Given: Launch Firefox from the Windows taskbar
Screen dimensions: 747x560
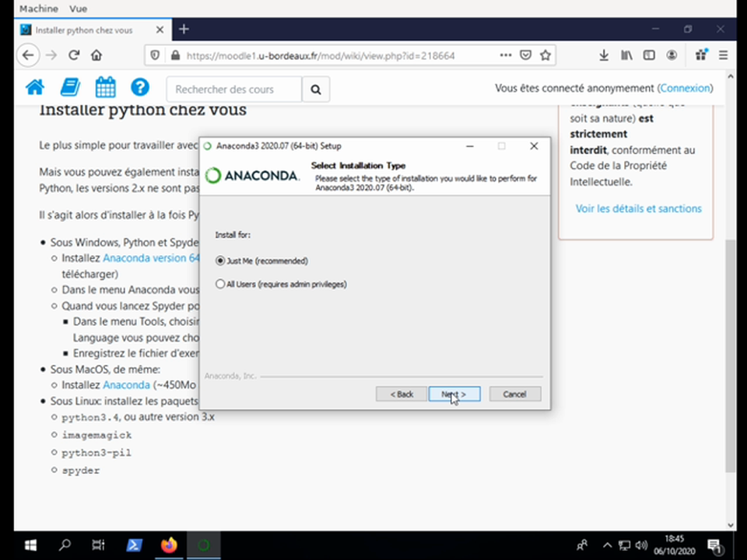Looking at the screenshot, I should coord(169,545).
